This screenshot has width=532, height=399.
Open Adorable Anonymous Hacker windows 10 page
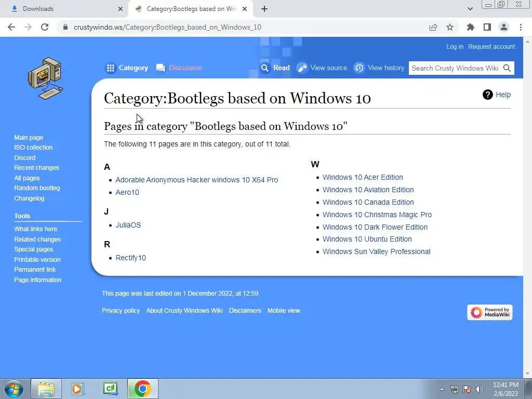[196, 180]
